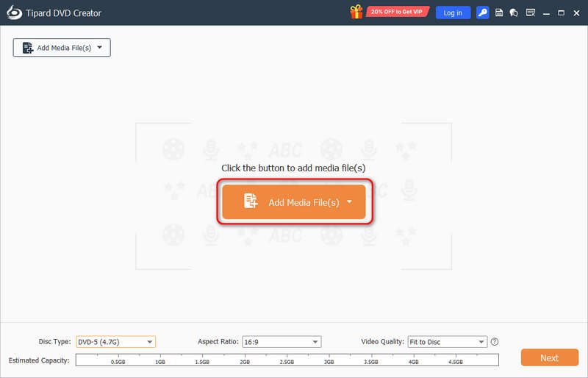Click the 'Video Quality:' label
This screenshot has width=588, height=378.
click(382, 341)
